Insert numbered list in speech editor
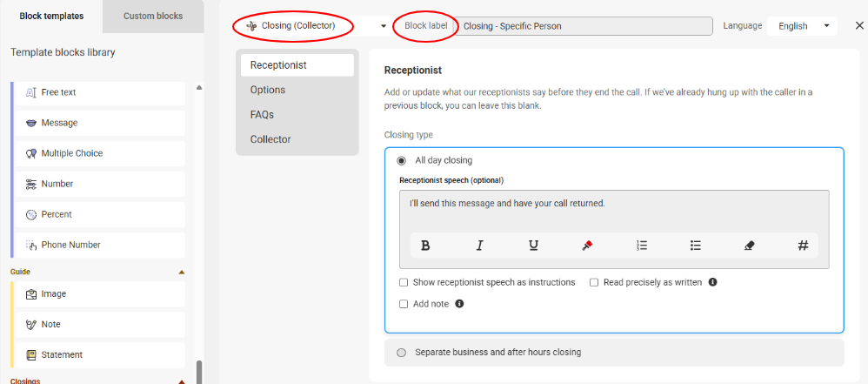Screen dimensions: 868x384 click(642, 246)
